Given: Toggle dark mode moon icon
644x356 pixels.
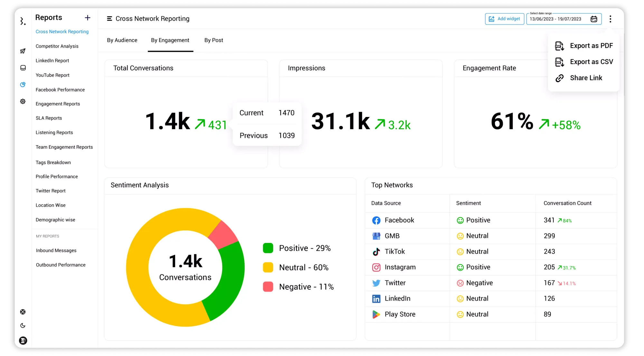Looking at the screenshot, I should click(23, 326).
